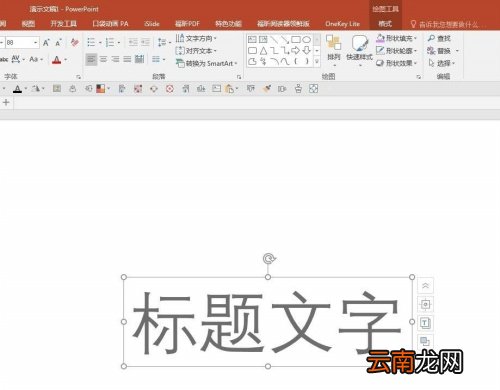
Task: Click the font size input field
Action: [x=19, y=43]
